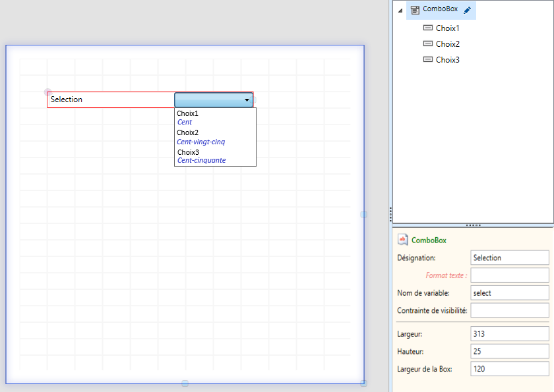Click the Contrainte de visibilité field

pos(509,310)
